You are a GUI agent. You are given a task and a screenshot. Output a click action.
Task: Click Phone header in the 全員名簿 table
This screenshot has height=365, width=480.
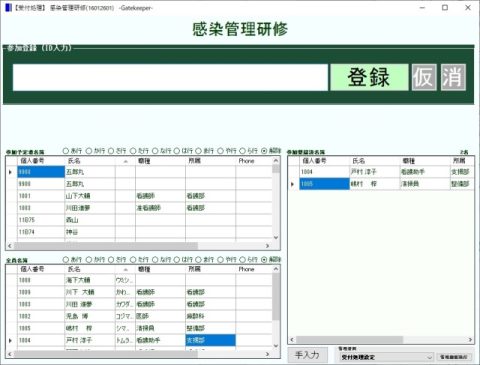[x=254, y=269]
